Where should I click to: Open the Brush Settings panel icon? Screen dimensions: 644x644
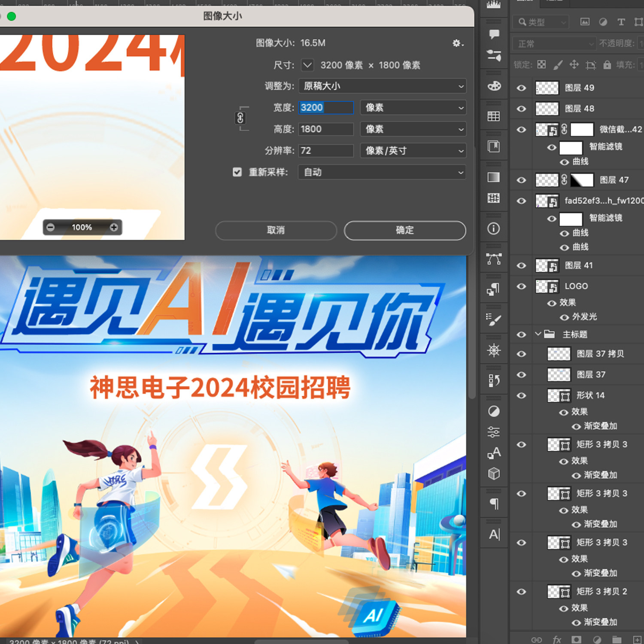494,55
